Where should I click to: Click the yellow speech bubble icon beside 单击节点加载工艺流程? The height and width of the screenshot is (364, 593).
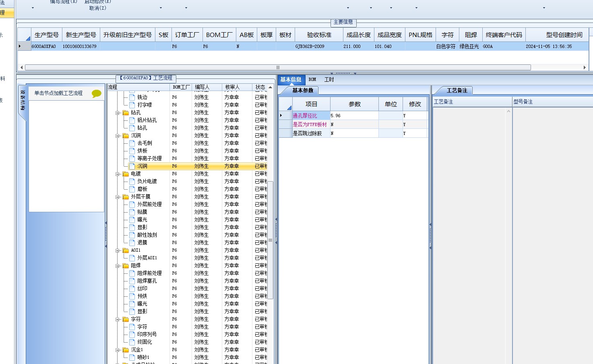(97, 93)
